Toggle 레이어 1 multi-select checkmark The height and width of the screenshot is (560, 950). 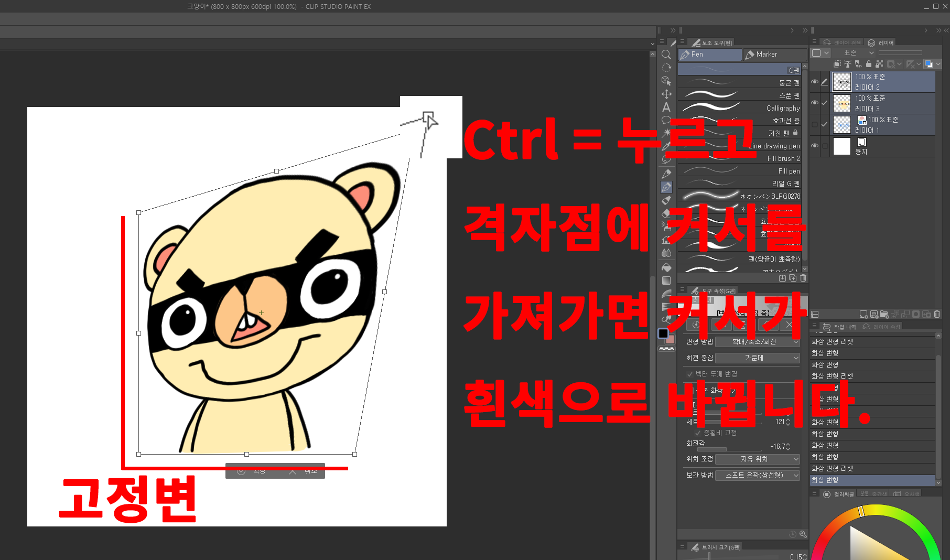pyautogui.click(x=825, y=124)
